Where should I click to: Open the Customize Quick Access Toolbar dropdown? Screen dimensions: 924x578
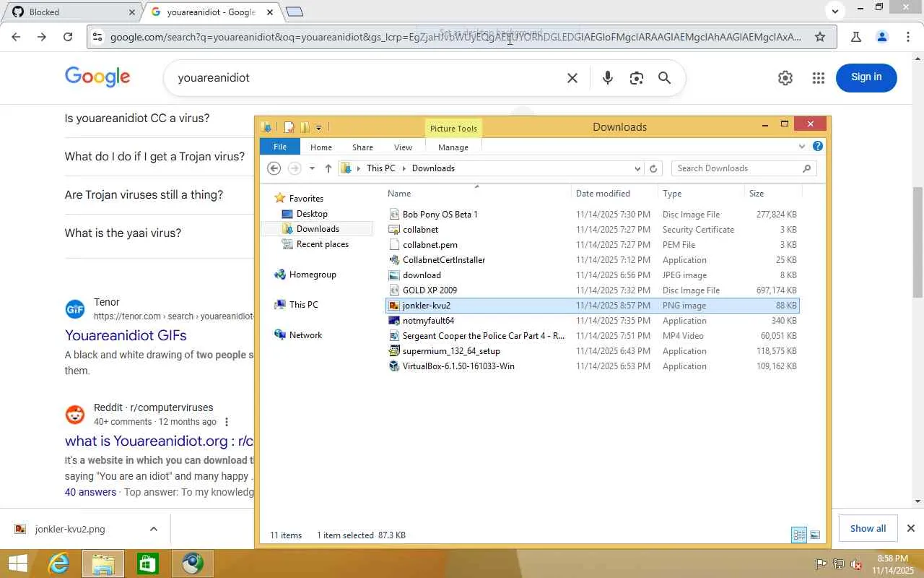click(318, 128)
